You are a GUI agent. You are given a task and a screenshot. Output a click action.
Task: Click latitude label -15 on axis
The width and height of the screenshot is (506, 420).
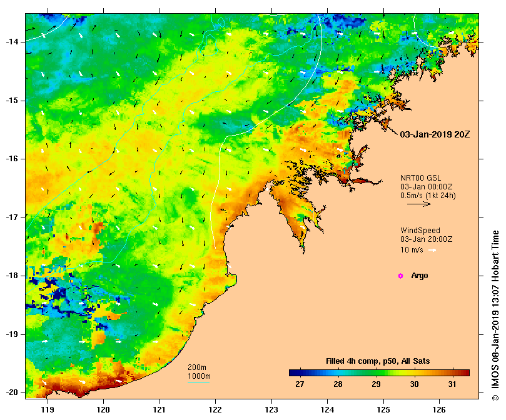(12, 101)
